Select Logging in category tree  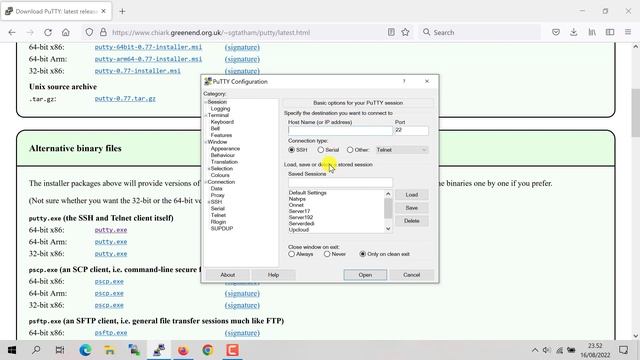(220, 109)
